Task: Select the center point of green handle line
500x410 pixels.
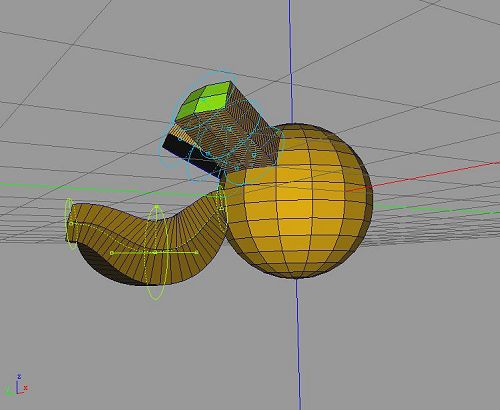Action: pyautogui.click(x=155, y=253)
